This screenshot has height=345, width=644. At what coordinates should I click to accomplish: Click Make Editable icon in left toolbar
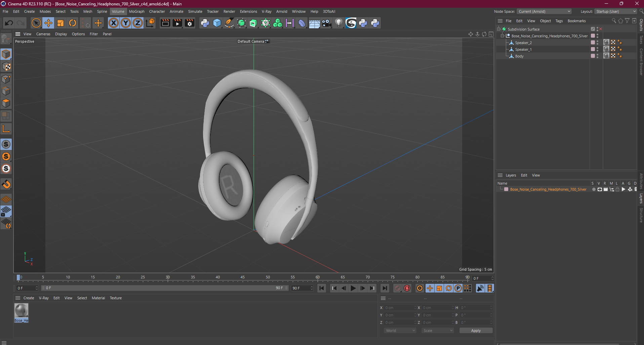tap(6, 39)
